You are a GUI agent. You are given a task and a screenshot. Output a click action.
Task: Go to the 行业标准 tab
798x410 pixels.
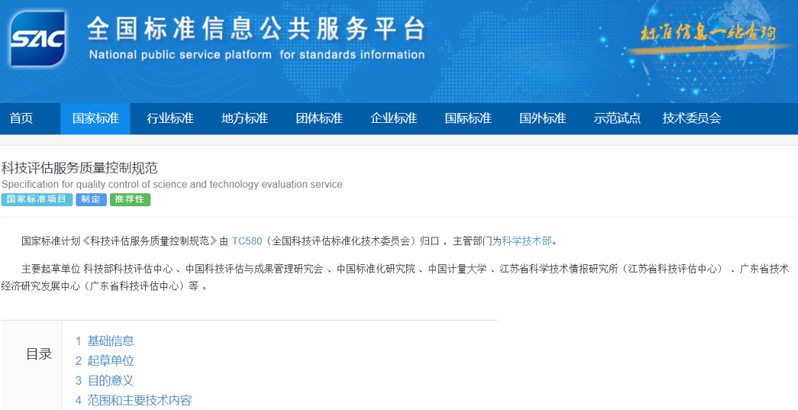(170, 118)
